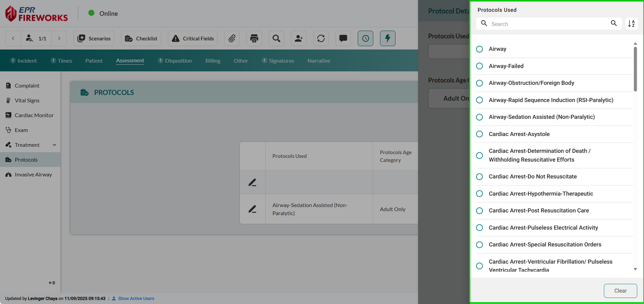644x304 pixels.
Task: Open the Narrative tab
Action: coord(319,61)
